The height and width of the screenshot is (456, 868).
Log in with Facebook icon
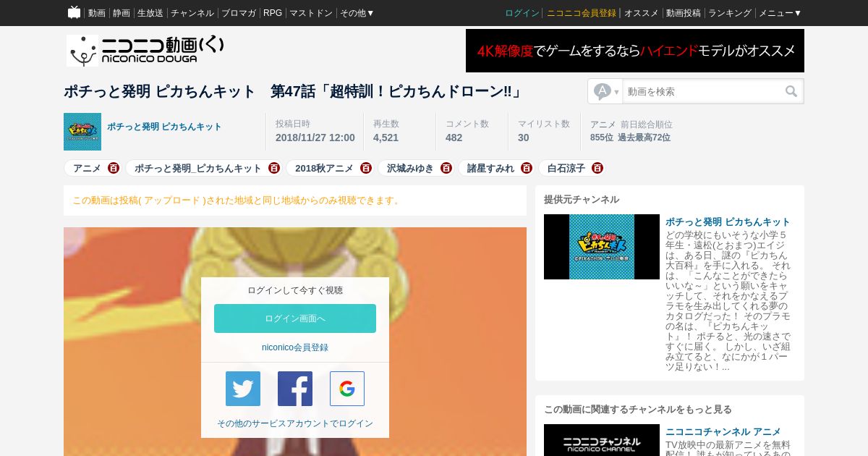tap(295, 389)
